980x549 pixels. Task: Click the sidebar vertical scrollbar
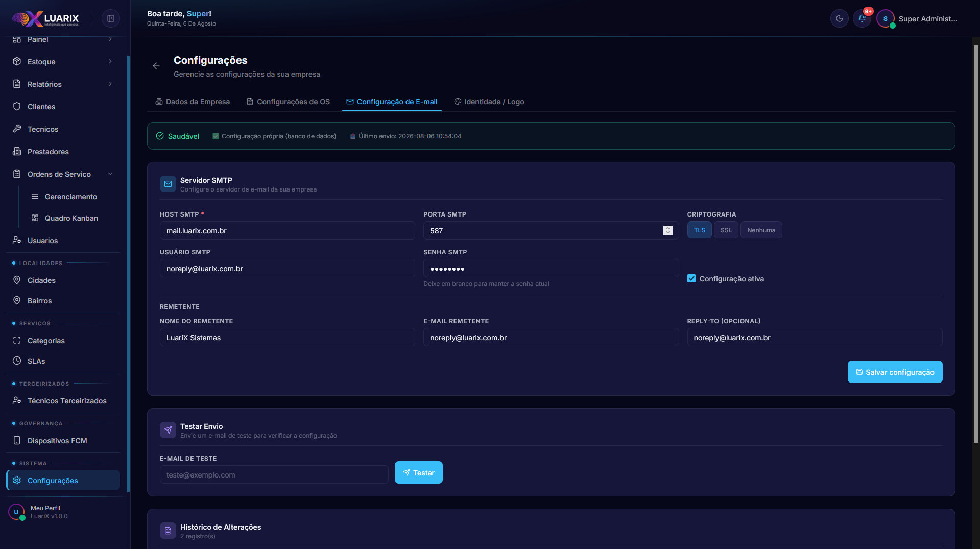(x=128, y=273)
